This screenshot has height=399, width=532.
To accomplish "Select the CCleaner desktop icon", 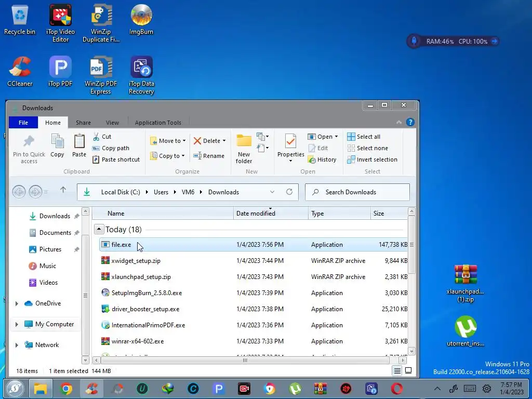I will tap(20, 72).
